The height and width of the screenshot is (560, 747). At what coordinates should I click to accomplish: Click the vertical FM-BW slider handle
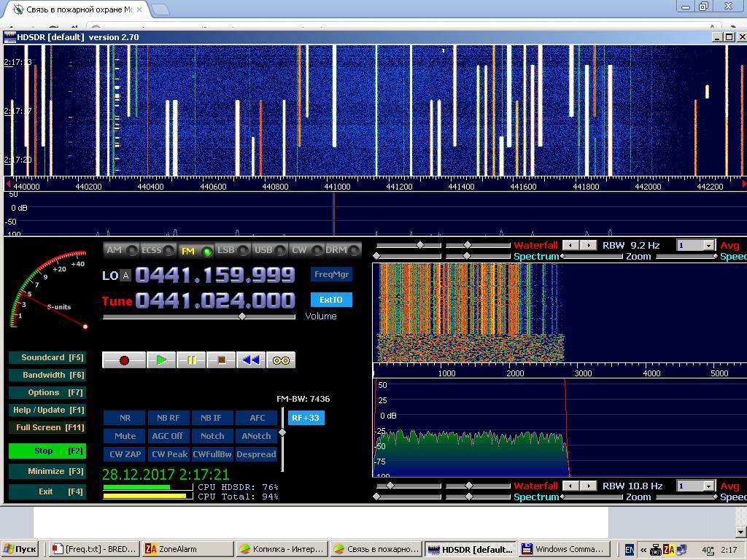(x=282, y=432)
